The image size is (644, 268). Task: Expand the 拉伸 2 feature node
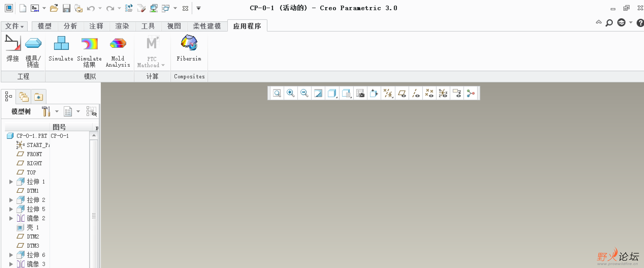11,200
